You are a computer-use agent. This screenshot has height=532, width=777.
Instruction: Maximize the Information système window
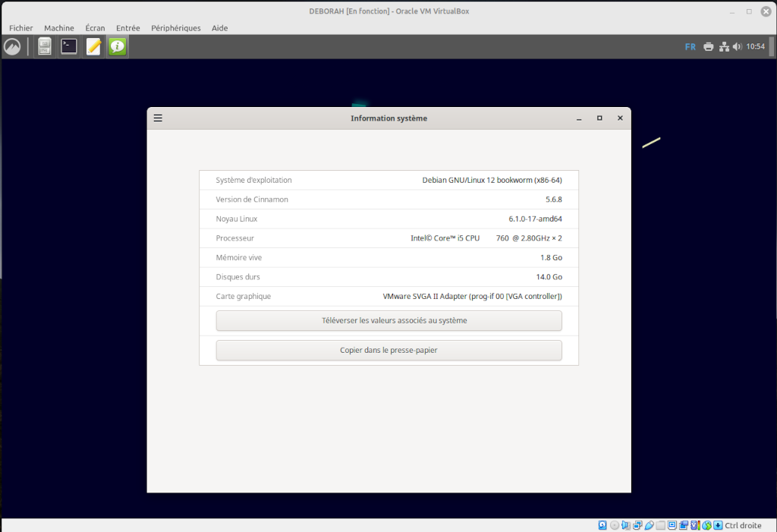point(599,118)
